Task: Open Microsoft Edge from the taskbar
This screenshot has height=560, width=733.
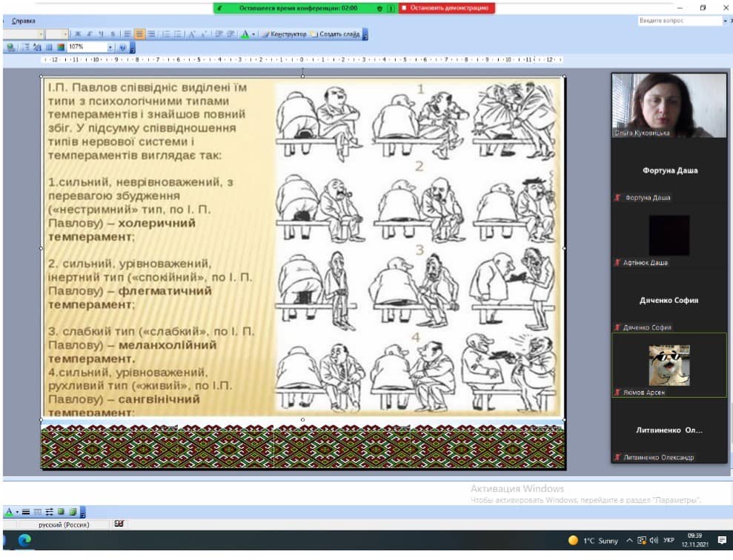Action: click(x=24, y=540)
